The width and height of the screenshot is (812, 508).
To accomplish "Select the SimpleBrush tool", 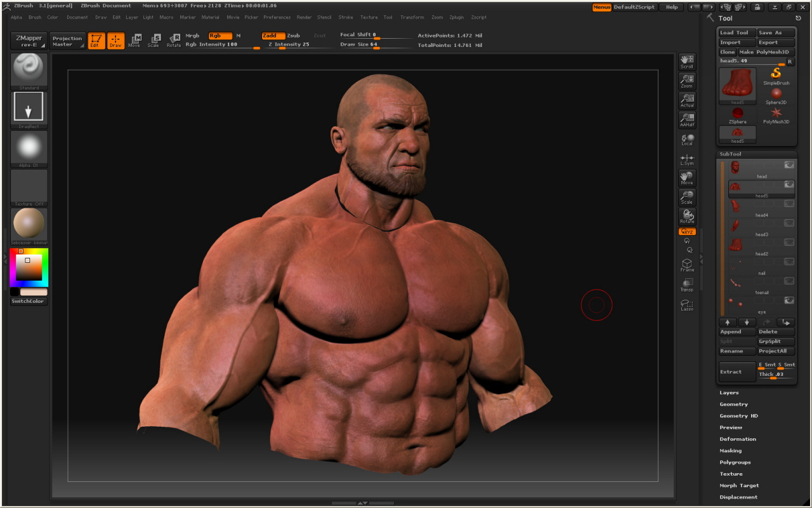I will (x=776, y=76).
